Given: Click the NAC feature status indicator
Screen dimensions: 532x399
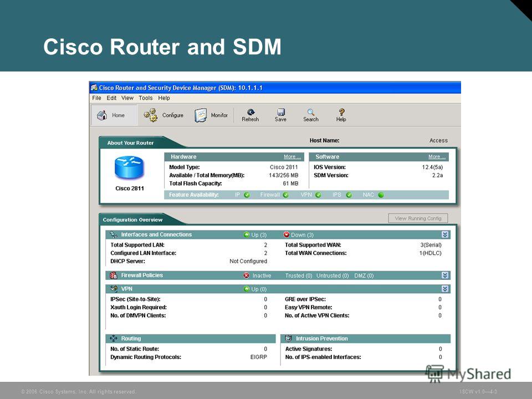Looking at the screenshot, I should pos(381,195).
